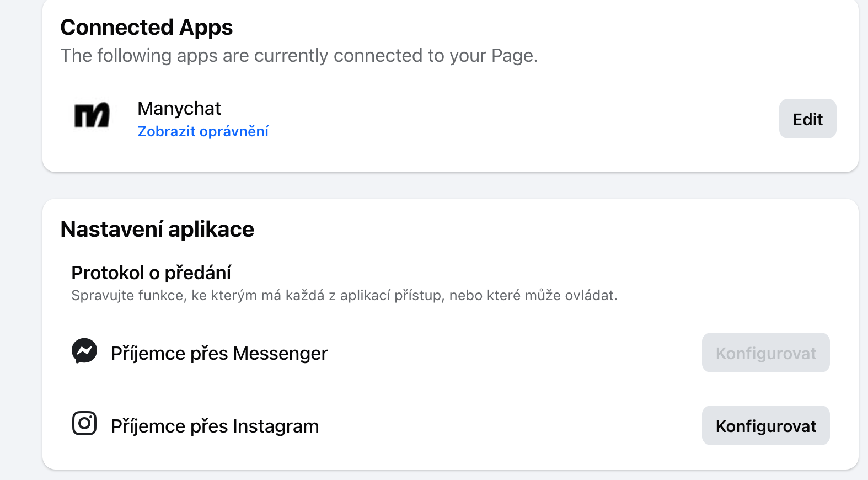
Task: Select the Příjemce přes Messenger label
Action: tap(219, 353)
